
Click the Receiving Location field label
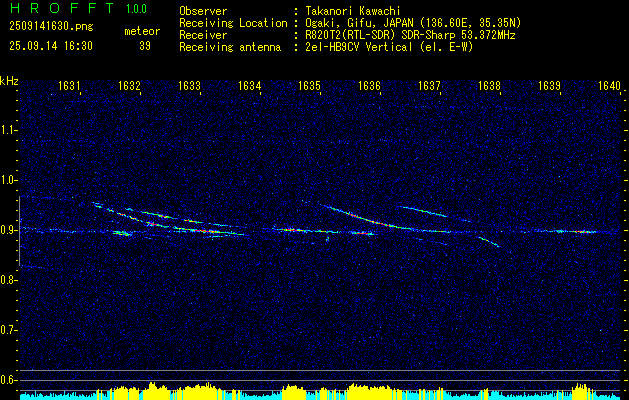(x=233, y=23)
